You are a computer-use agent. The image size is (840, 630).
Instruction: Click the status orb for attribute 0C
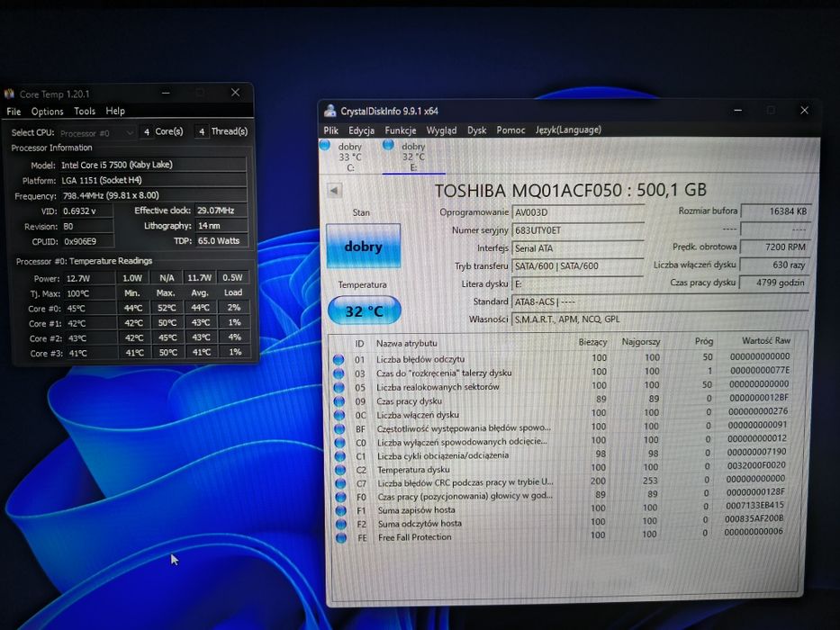tap(339, 415)
